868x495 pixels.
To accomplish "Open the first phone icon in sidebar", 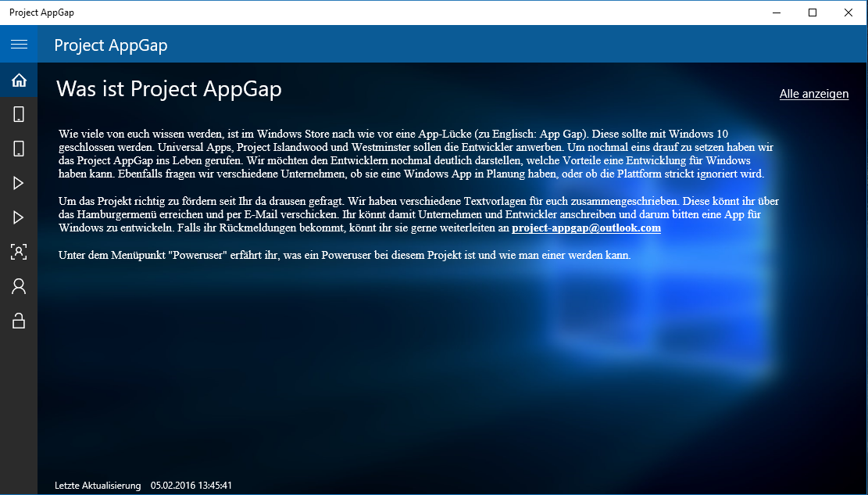I will click(x=19, y=114).
